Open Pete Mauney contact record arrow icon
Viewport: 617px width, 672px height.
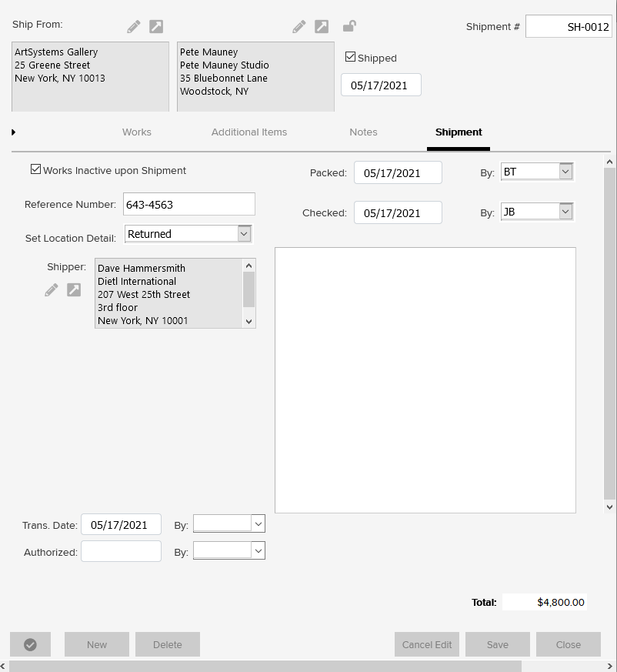click(x=322, y=27)
